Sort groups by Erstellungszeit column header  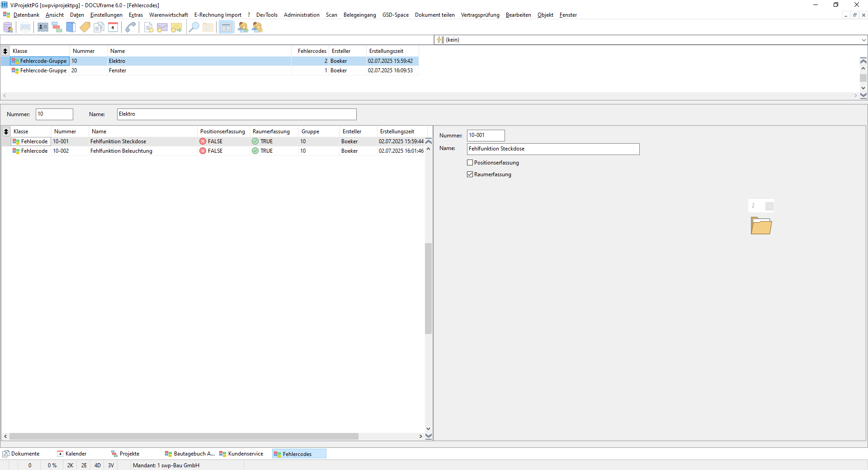pyautogui.click(x=392, y=51)
